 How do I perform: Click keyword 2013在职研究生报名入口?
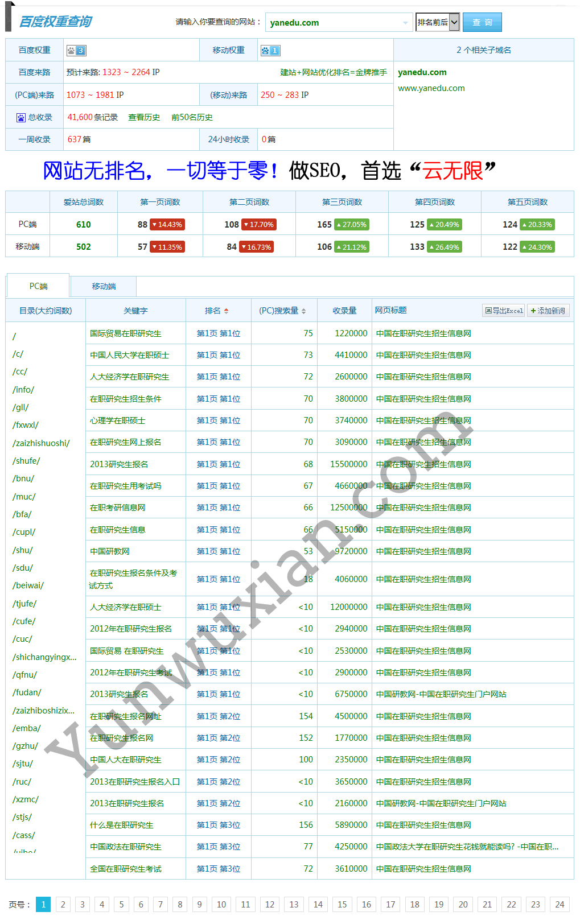pos(135,782)
